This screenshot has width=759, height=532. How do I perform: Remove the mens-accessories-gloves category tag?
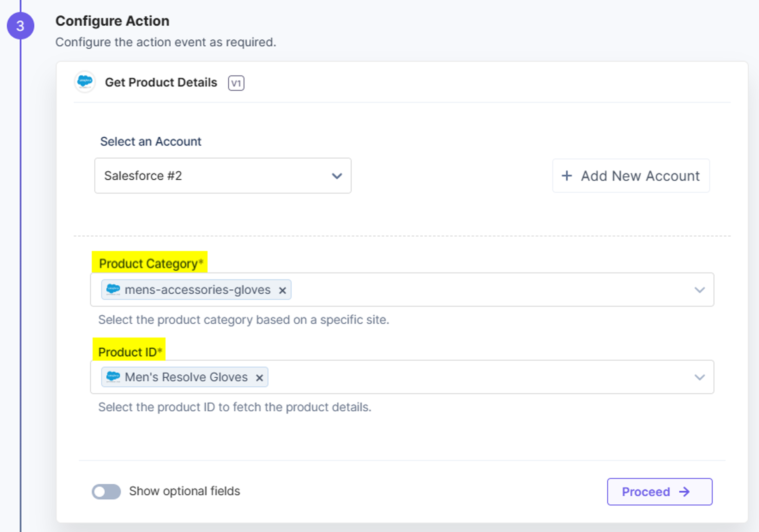(282, 290)
